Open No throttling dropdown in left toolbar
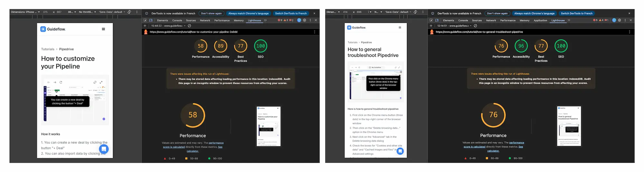The image size is (644, 172). click(x=87, y=12)
